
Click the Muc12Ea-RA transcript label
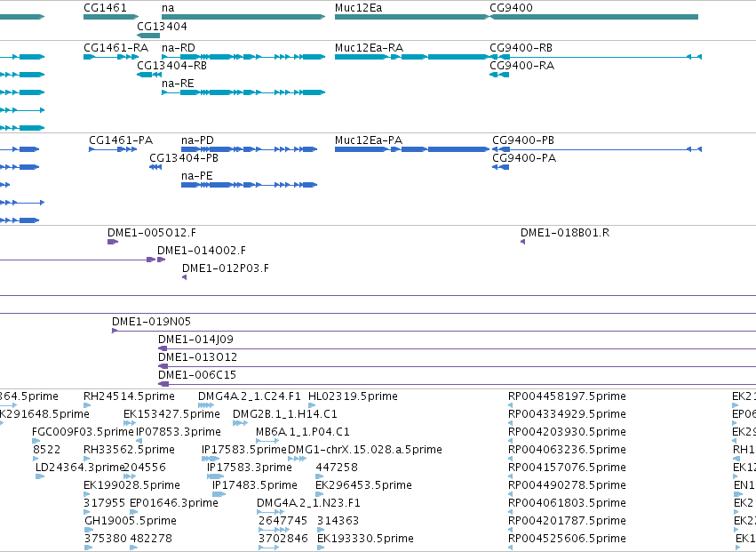[x=369, y=48]
